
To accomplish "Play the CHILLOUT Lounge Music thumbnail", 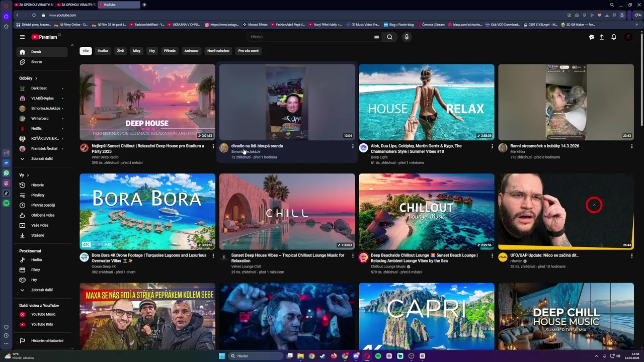I will tap(427, 212).
